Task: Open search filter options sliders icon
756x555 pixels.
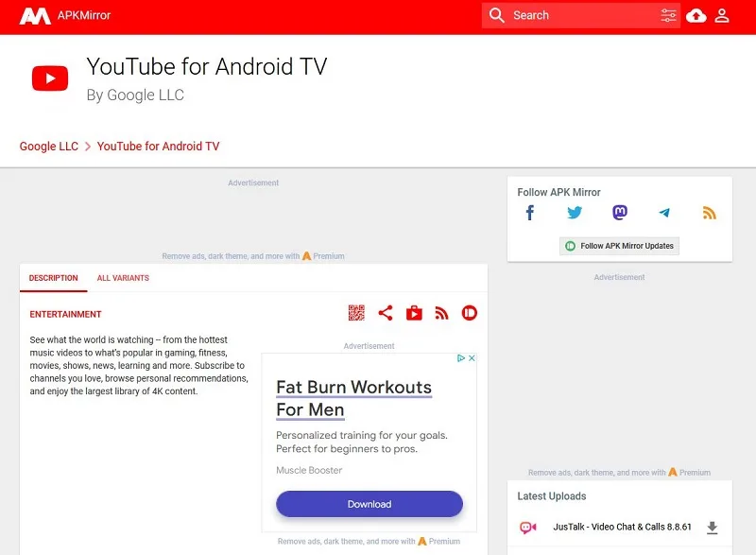Action: pyautogui.click(x=668, y=15)
